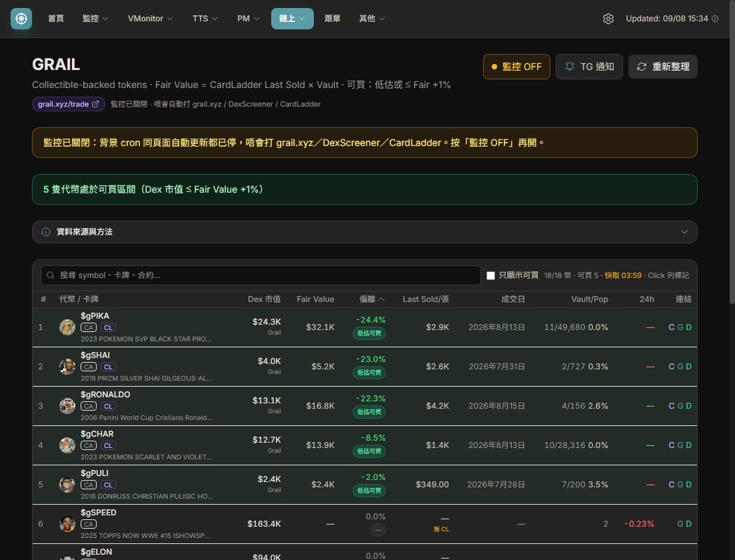Click 2023 POKEMON SVP BLACK STAR PRO... text
The image size is (735, 560).
tap(146, 339)
